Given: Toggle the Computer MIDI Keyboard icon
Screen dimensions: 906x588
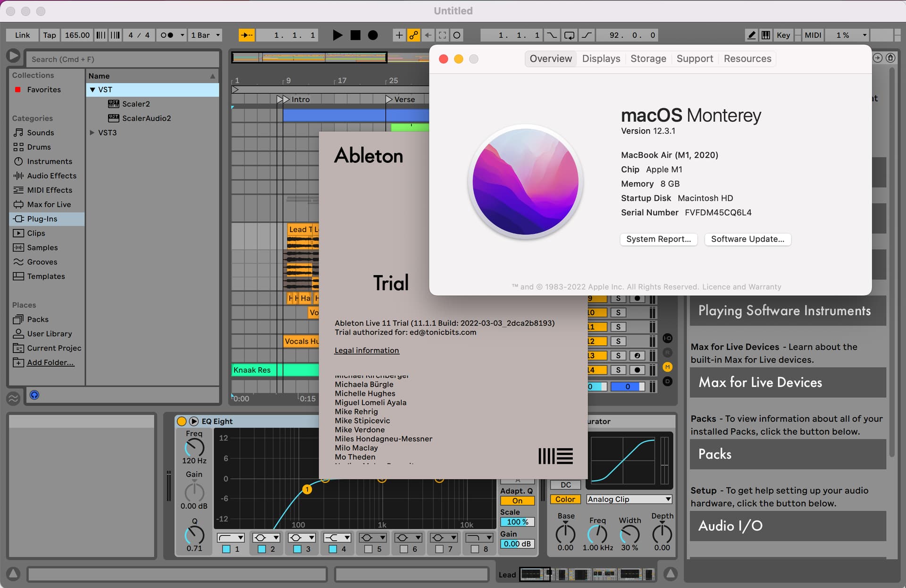Looking at the screenshot, I should (766, 35).
